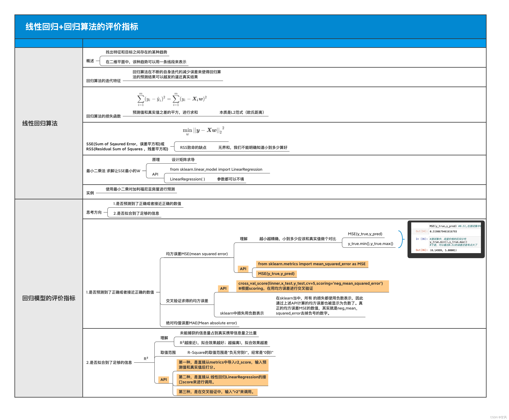Select the 回归算法的损失函数 node
Image resolution: width=509 pixels, height=420 pixels.
pyautogui.click(x=104, y=116)
